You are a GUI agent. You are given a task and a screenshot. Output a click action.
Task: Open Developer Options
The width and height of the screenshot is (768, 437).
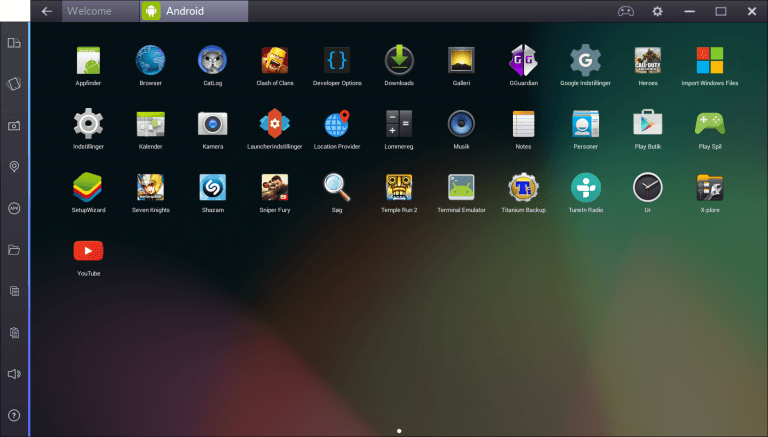(x=337, y=60)
